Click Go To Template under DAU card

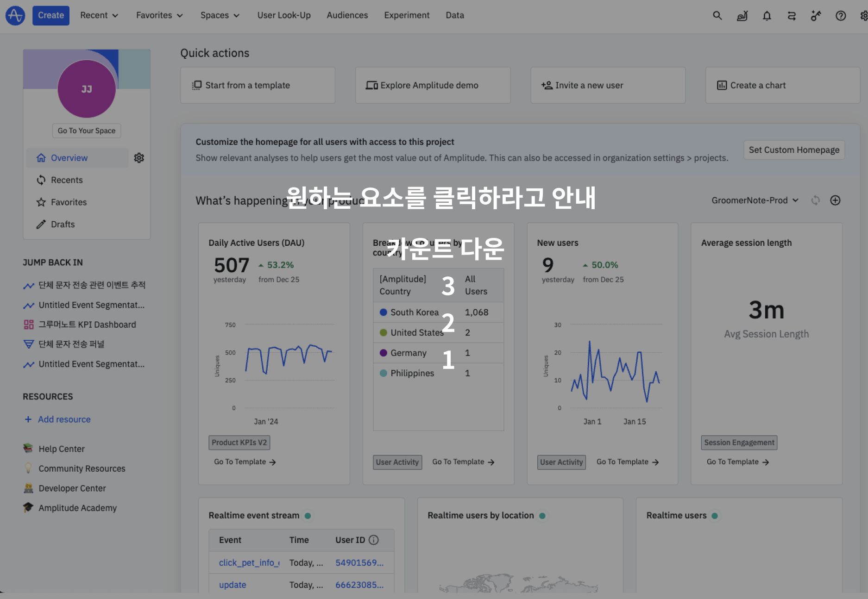pos(245,462)
